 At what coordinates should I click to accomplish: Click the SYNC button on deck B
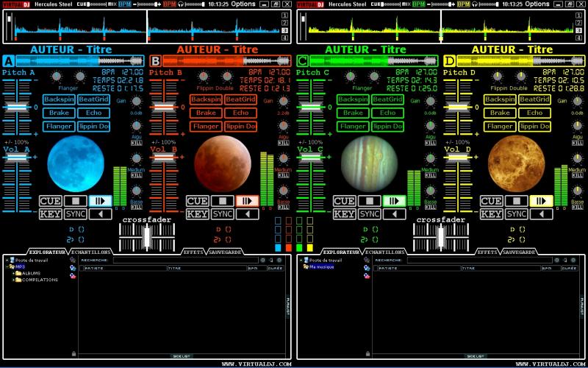click(x=223, y=214)
